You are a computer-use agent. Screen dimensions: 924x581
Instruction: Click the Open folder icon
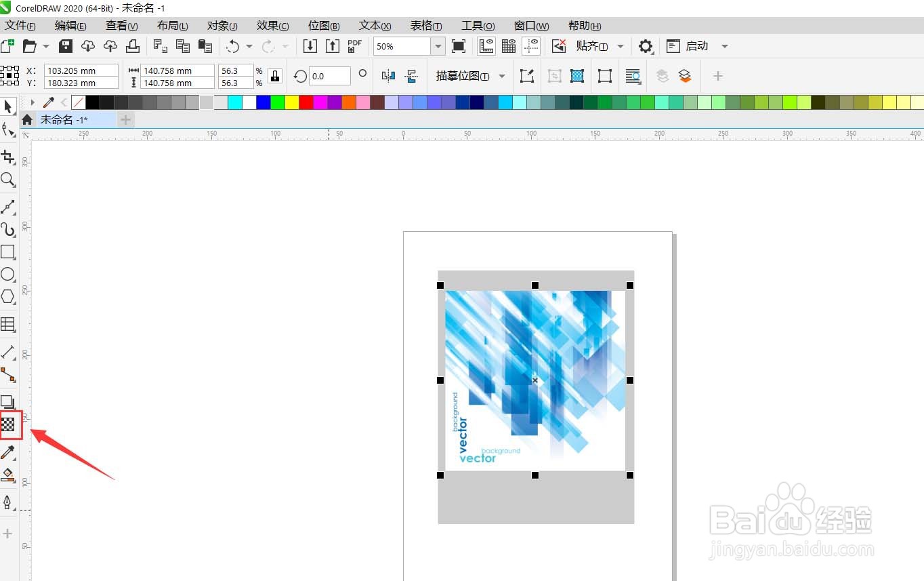[x=29, y=46]
